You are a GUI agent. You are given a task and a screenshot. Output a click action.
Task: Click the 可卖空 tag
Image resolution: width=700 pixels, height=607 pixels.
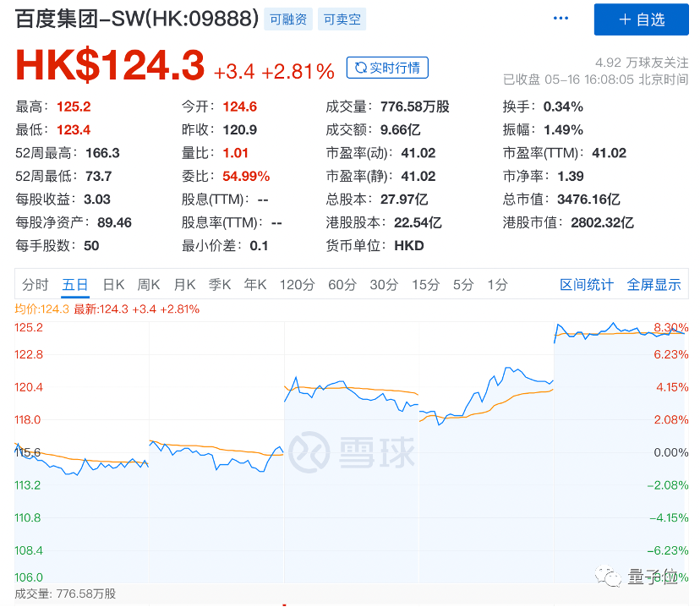point(342,19)
